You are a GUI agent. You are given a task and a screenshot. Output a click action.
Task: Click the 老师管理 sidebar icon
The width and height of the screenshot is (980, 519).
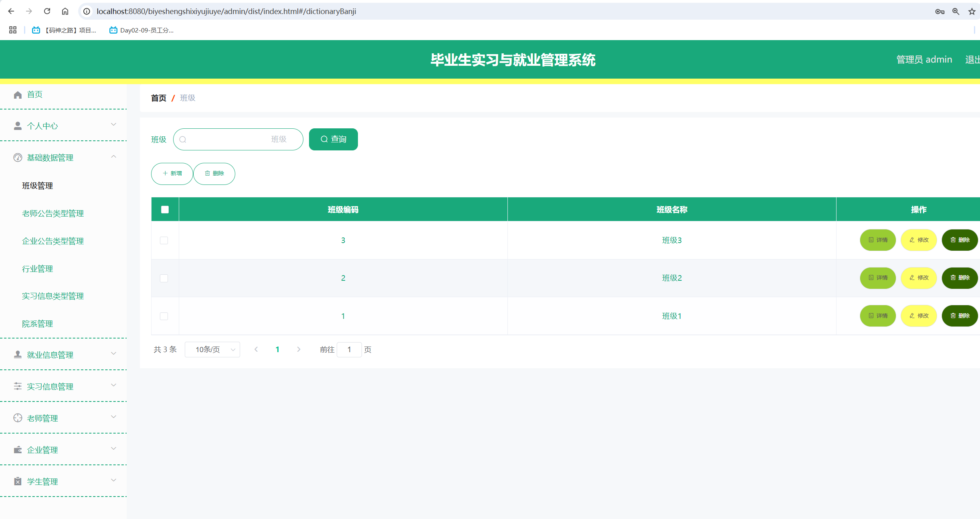point(18,418)
